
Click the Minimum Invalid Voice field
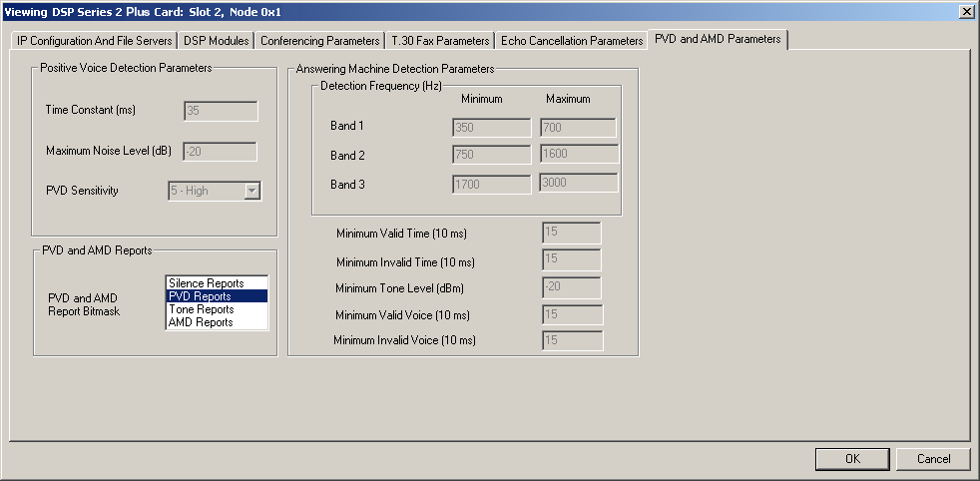[572, 340]
